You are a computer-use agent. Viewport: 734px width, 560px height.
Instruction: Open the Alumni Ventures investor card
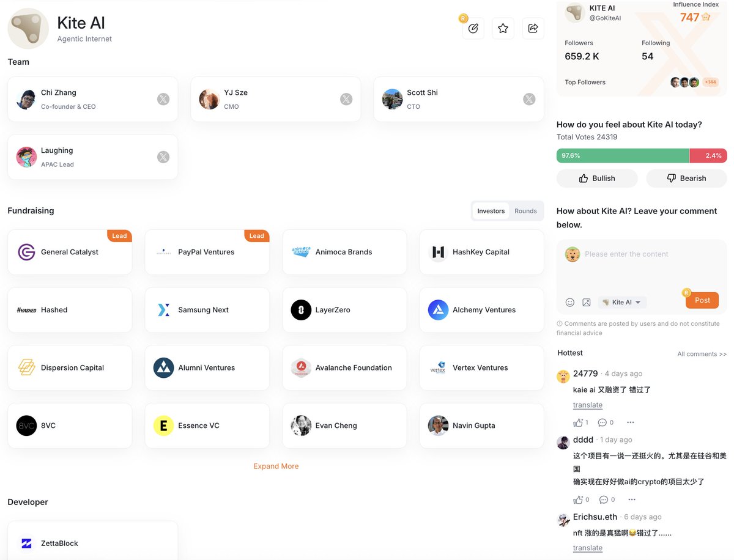coord(207,367)
